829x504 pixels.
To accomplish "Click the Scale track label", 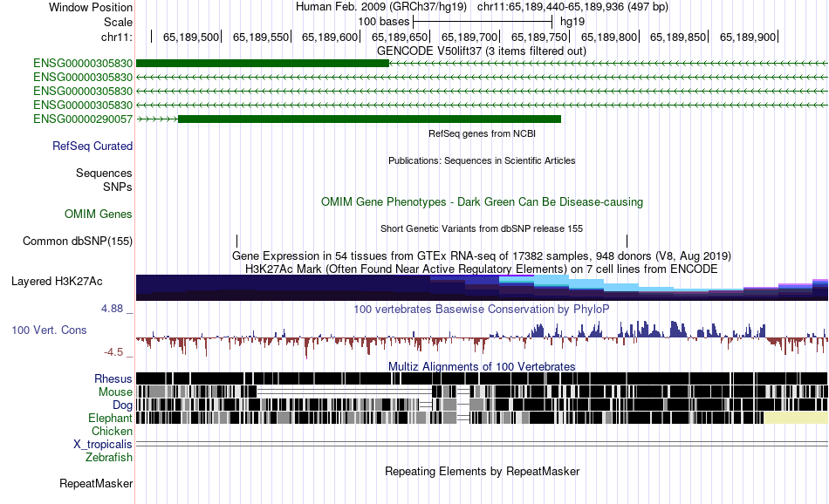I will point(118,22).
